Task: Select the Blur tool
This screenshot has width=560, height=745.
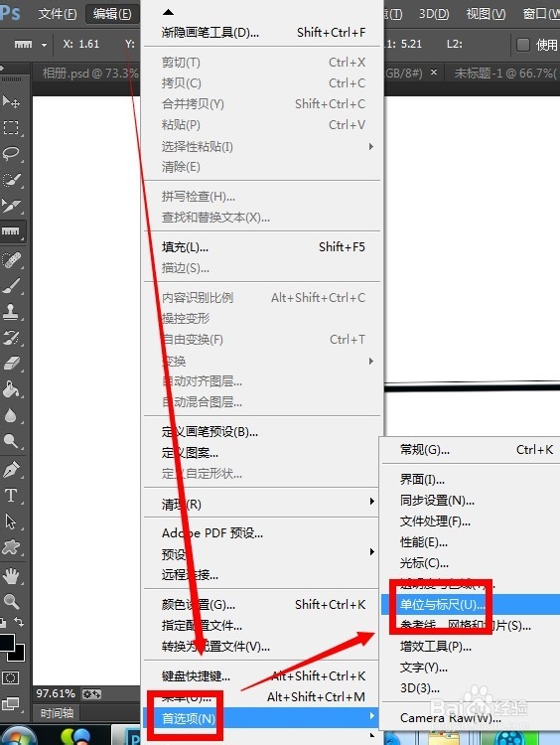Action: point(11,416)
